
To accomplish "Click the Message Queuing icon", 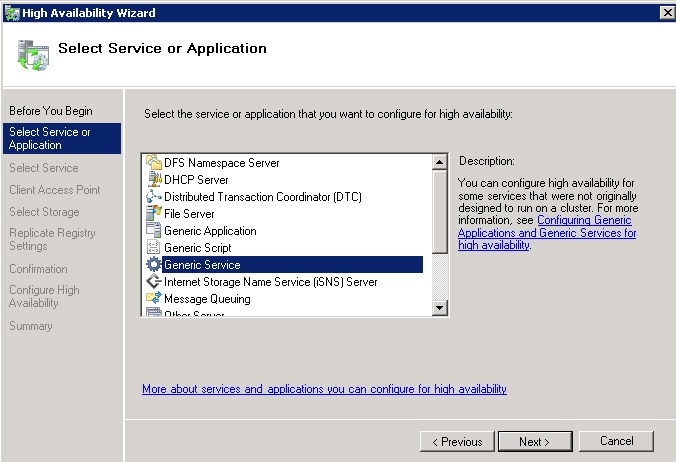I will click(153, 299).
